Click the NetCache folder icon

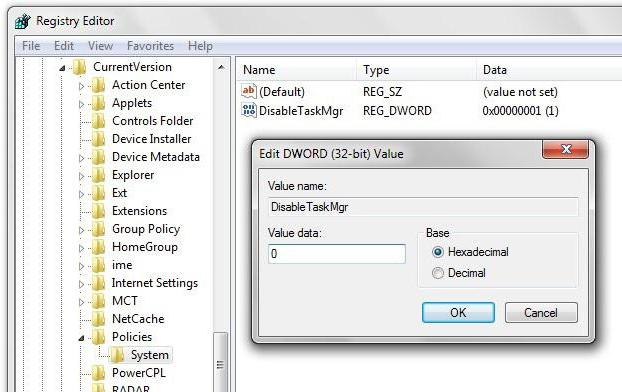(x=98, y=319)
